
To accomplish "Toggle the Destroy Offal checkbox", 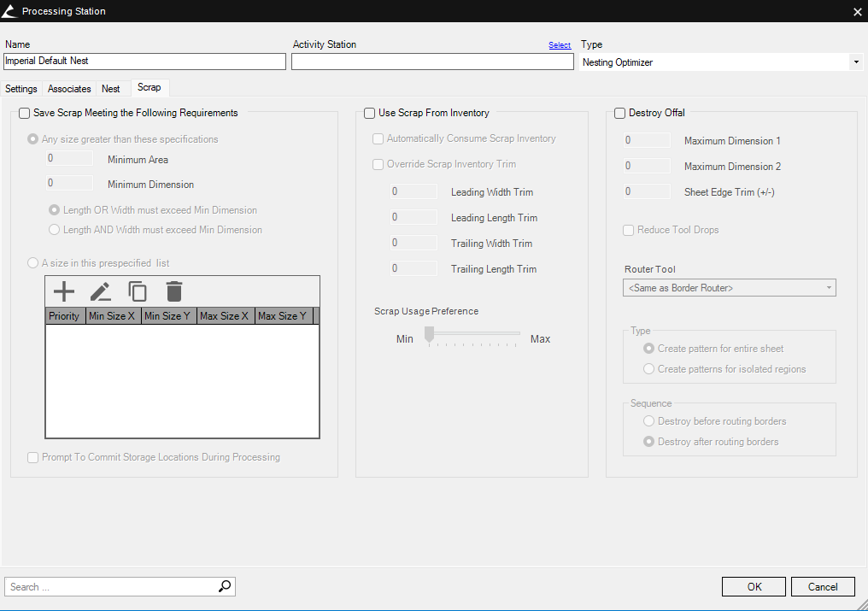I will tap(620, 113).
